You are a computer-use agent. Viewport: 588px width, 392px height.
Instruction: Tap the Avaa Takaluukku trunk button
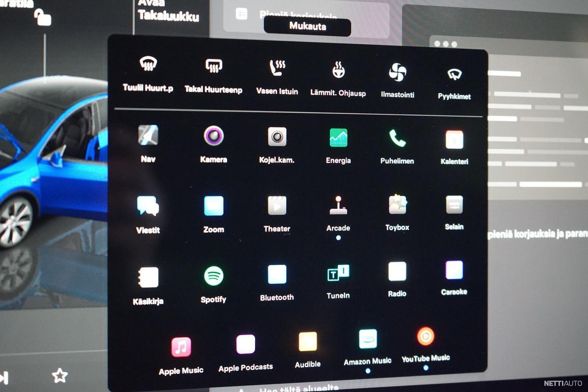click(x=168, y=11)
